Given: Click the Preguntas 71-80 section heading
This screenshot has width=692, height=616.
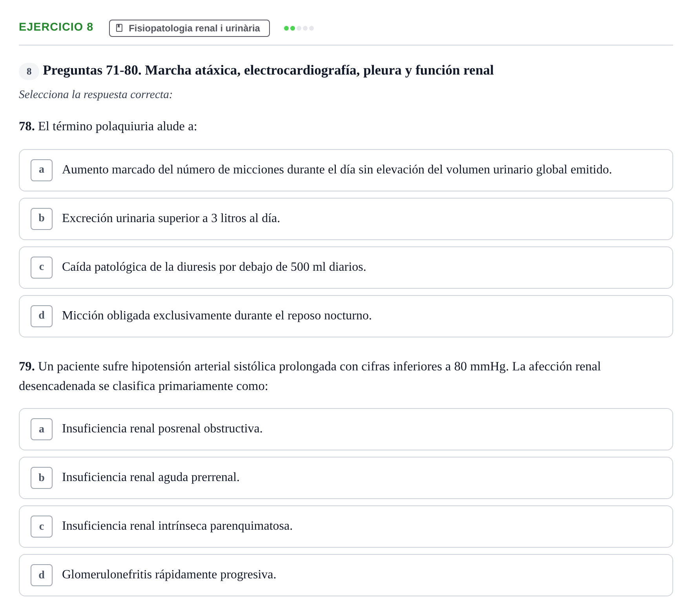Looking at the screenshot, I should tap(268, 70).
